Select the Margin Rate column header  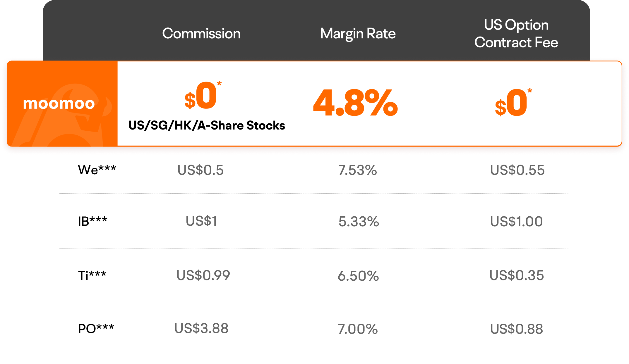tap(358, 34)
